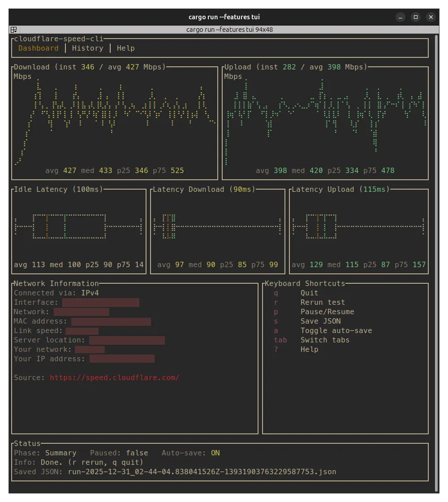Select the Dashboard tab
Screen dimensions: 448x502
coord(39,48)
